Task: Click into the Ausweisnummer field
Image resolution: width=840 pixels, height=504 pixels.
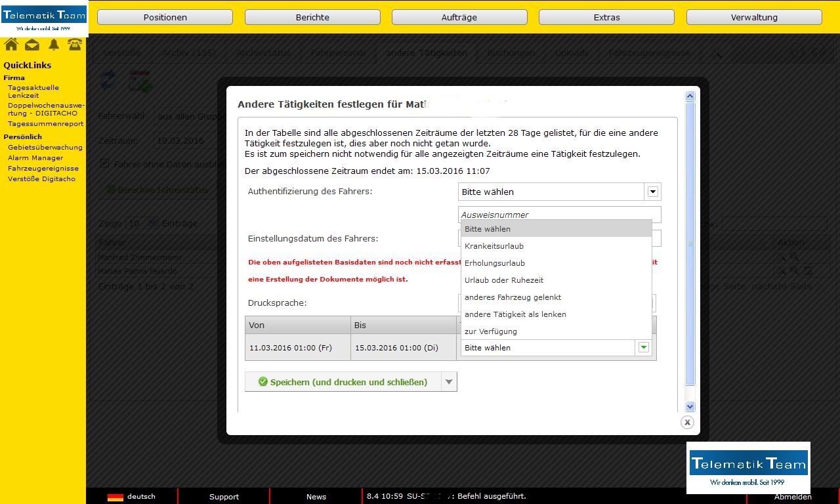Action: tap(559, 215)
